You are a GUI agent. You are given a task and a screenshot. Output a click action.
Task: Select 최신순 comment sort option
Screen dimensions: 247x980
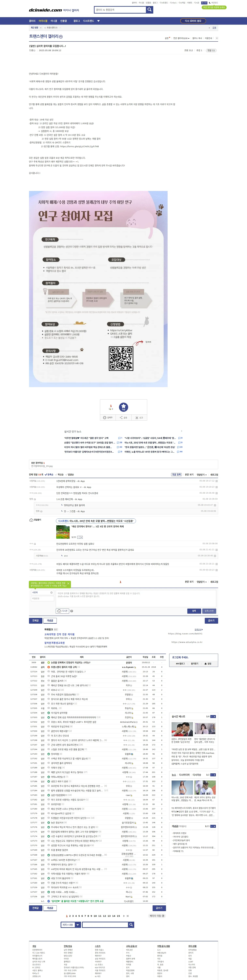(59, 474)
